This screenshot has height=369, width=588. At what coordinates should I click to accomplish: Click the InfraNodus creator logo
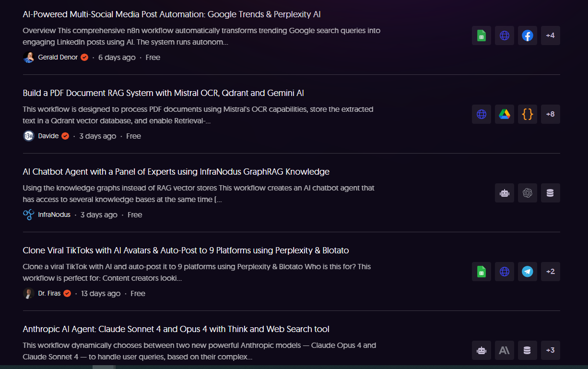pos(28,214)
